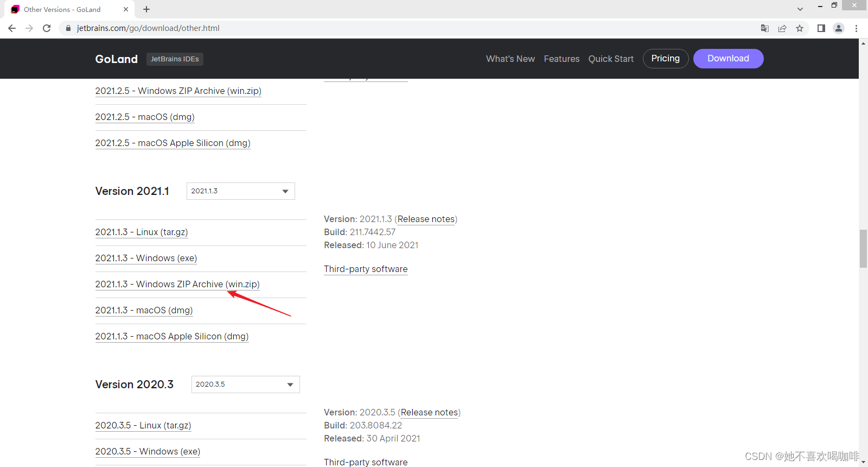Bookmark page with star icon
The image size is (868, 467).
coord(800,28)
